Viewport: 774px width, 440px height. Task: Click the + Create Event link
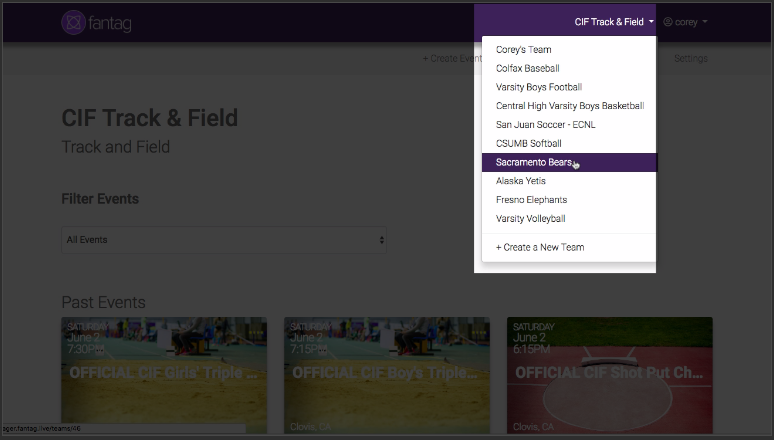coord(452,58)
